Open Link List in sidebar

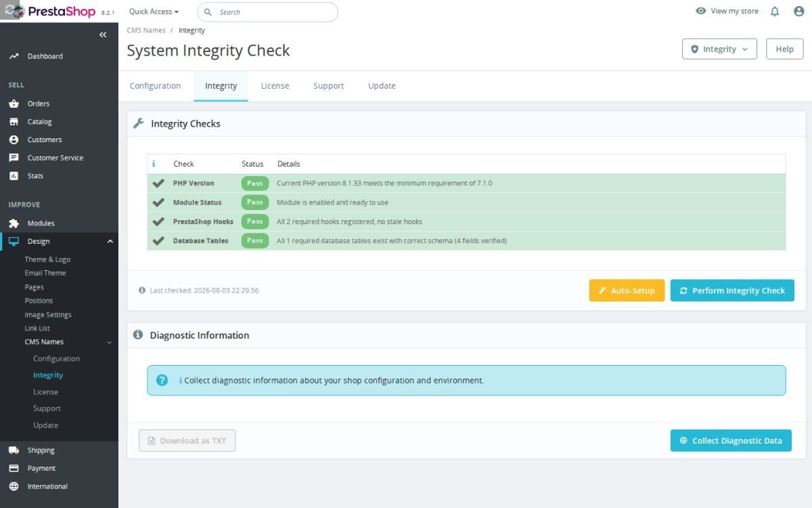click(x=37, y=329)
